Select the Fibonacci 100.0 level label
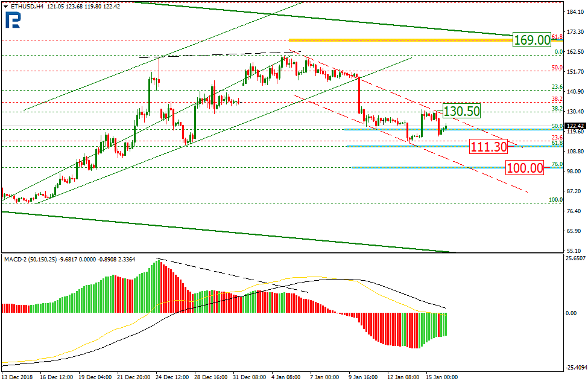 coord(555,199)
